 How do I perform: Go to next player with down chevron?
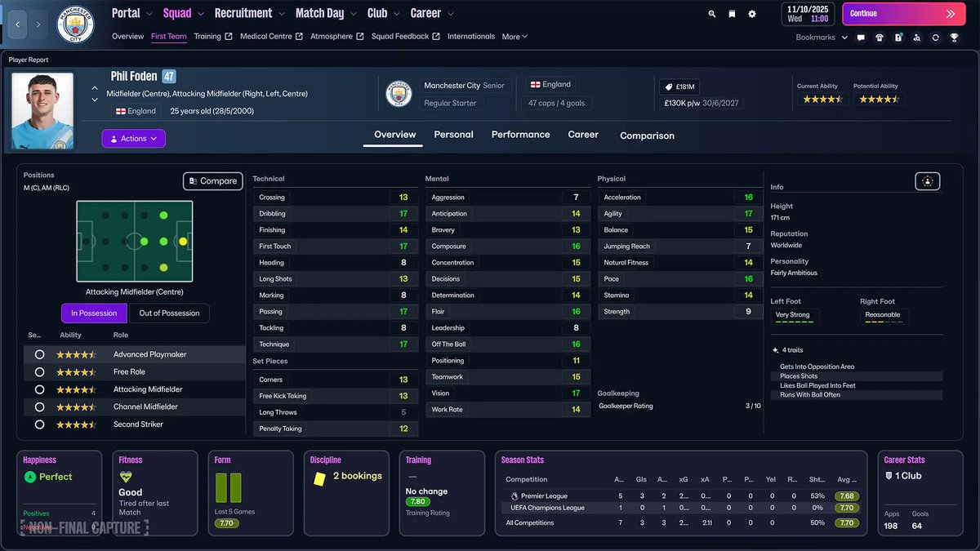point(95,100)
